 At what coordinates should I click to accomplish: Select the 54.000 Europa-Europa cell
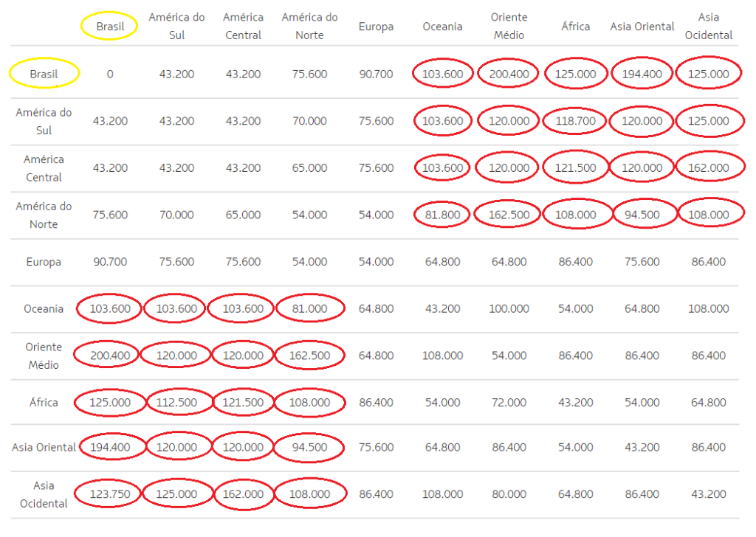click(x=376, y=262)
